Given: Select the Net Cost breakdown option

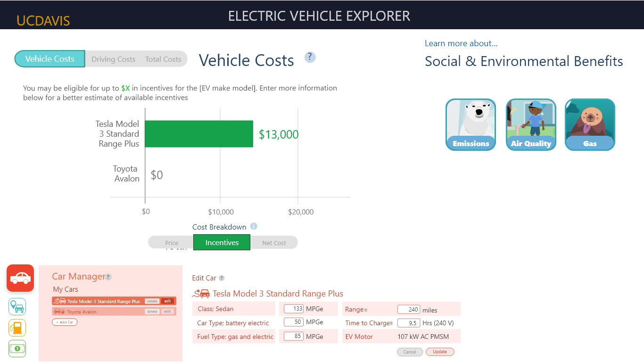Looking at the screenshot, I should click(274, 243).
